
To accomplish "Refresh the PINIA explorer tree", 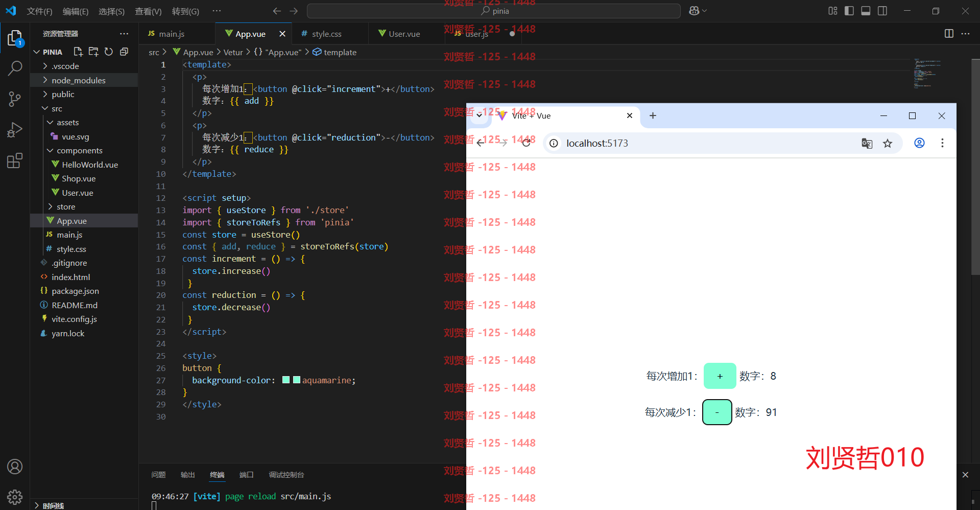I will [109, 52].
